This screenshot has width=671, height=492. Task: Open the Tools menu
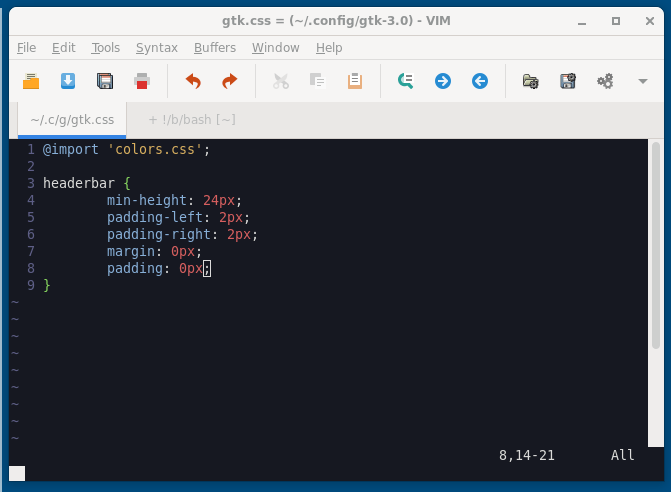pos(106,47)
